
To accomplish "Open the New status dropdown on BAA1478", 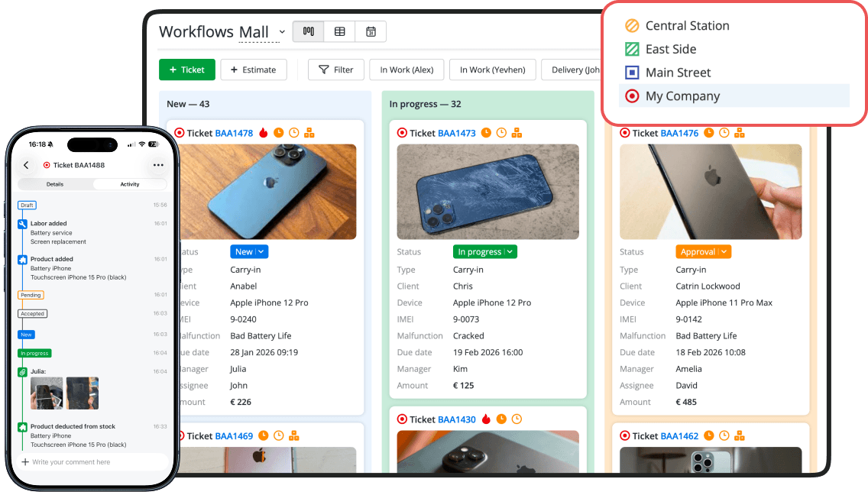I will [249, 251].
